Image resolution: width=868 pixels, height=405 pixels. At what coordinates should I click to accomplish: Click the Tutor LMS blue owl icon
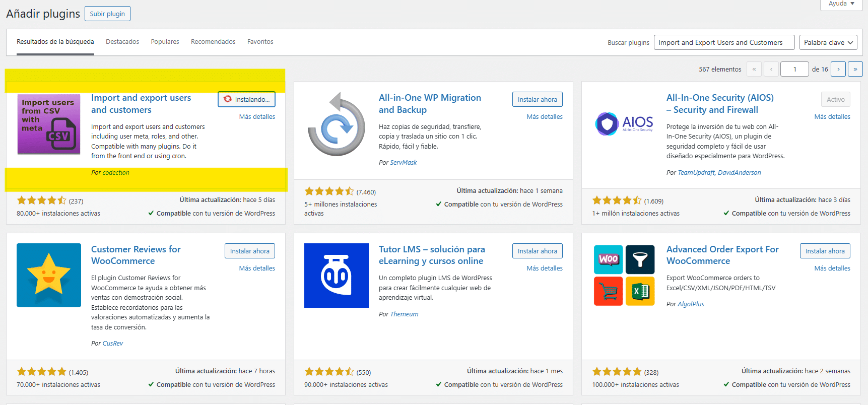pos(336,275)
